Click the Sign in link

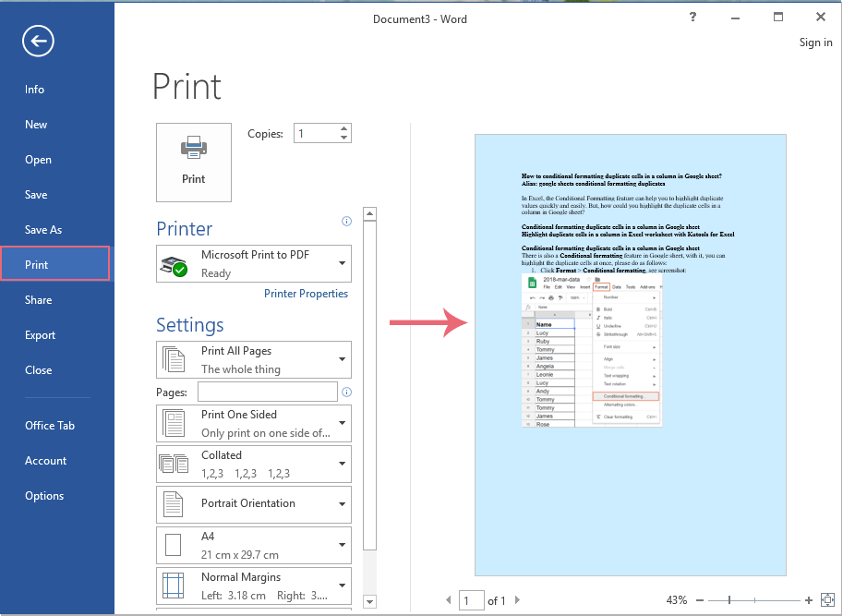pyautogui.click(x=815, y=42)
